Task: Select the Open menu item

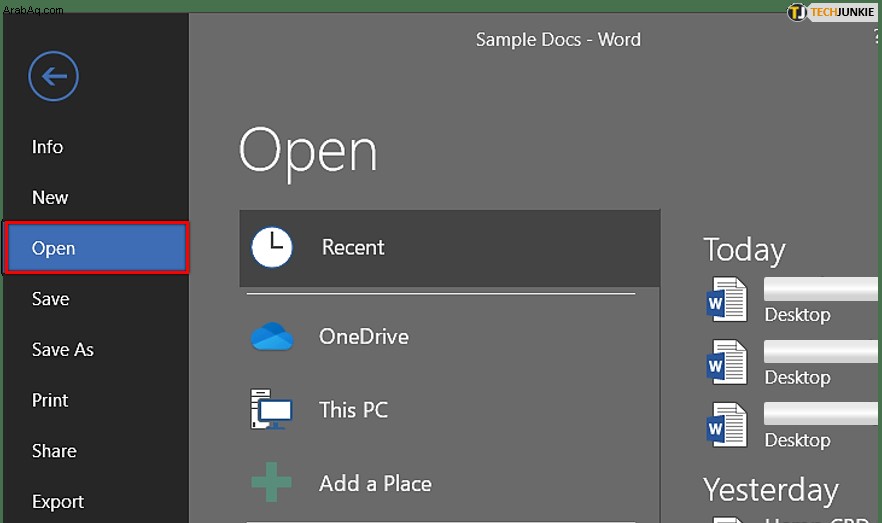Action: tap(96, 248)
